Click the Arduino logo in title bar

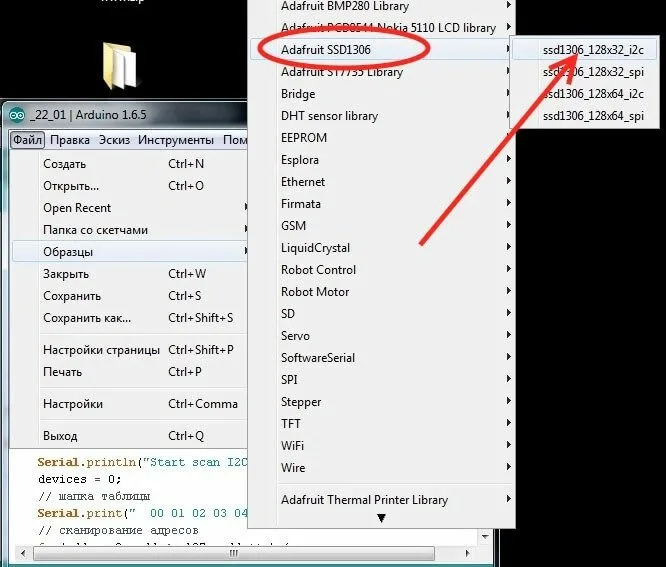click(x=17, y=115)
